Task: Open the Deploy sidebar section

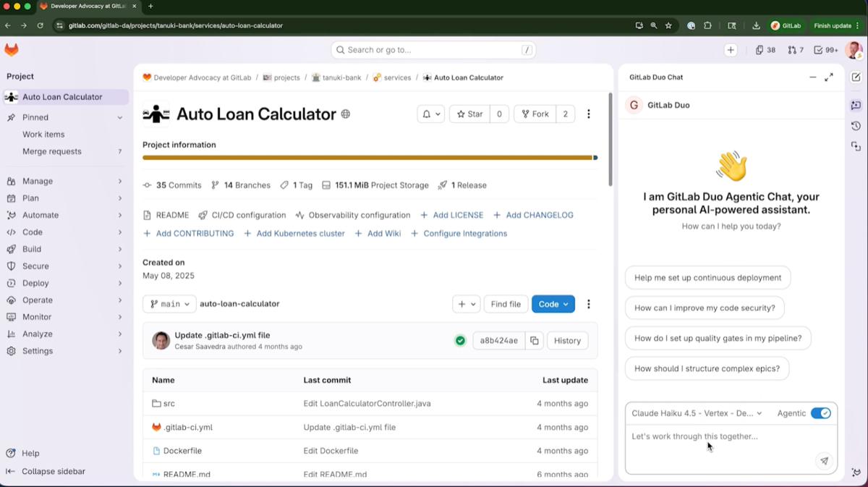Action: click(x=64, y=283)
